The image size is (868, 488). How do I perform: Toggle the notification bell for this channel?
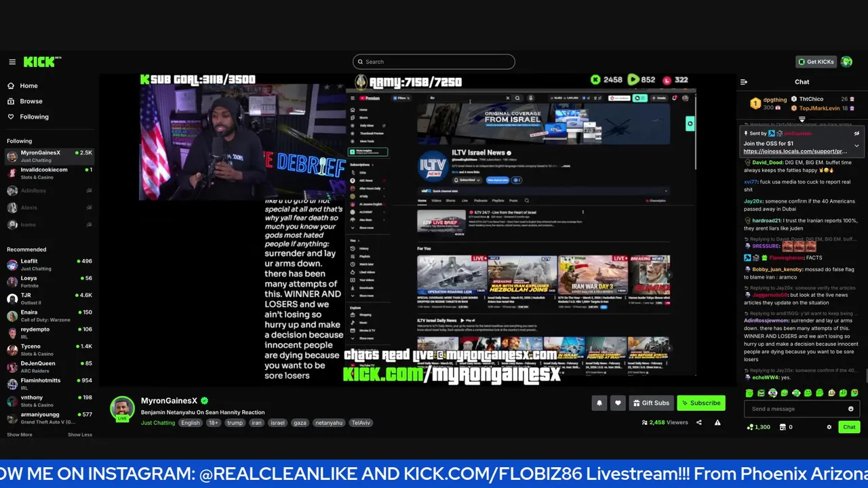point(599,403)
